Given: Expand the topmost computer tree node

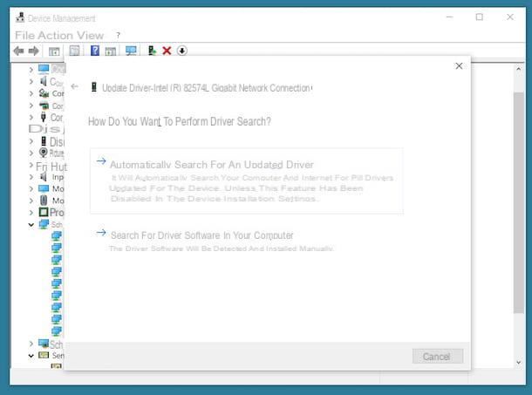Looking at the screenshot, I should [31, 70].
